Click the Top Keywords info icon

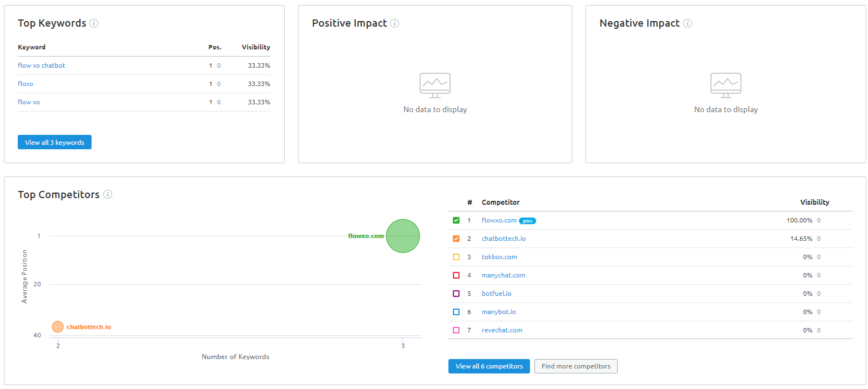94,23
